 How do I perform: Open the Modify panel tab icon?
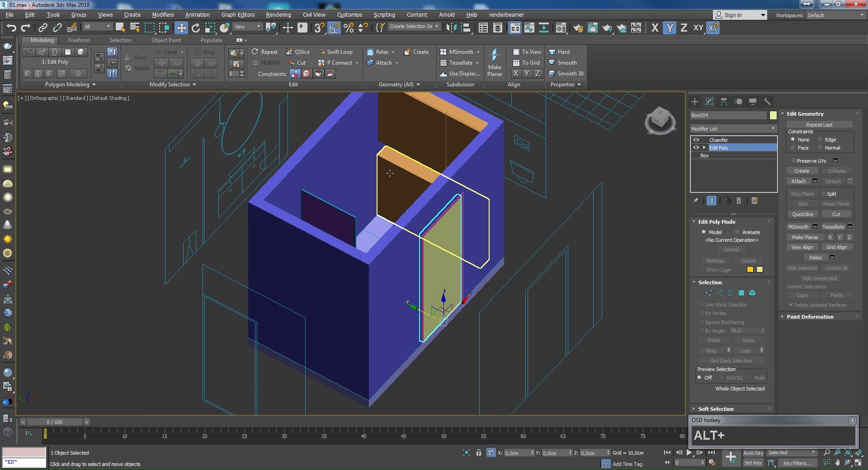point(709,102)
